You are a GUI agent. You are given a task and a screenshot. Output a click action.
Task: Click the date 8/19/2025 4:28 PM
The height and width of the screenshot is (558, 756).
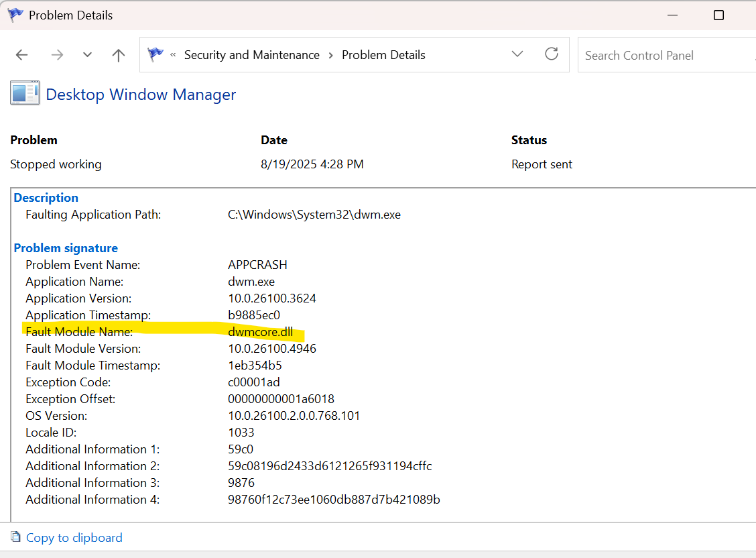coord(312,164)
